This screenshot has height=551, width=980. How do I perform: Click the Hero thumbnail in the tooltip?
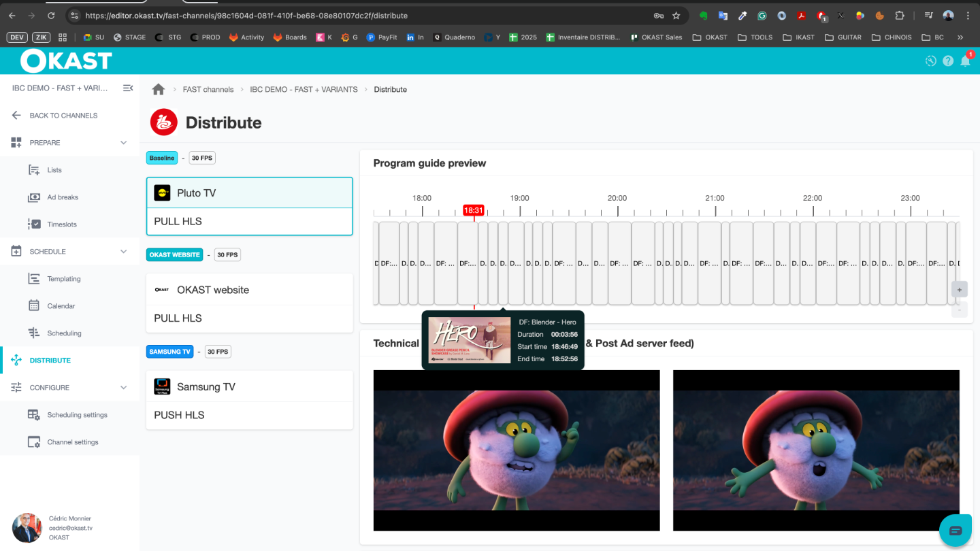tap(470, 340)
